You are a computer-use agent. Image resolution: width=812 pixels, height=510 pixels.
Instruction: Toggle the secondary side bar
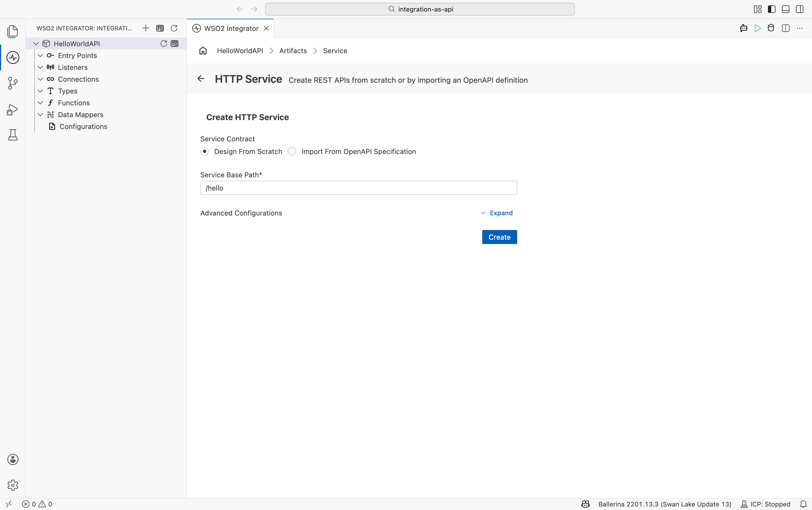[x=800, y=9]
